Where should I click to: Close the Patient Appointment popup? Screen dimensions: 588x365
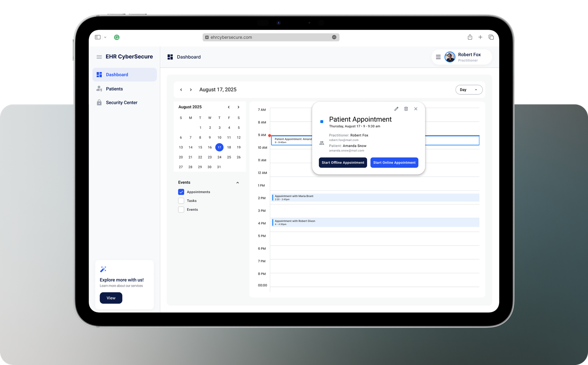416,109
